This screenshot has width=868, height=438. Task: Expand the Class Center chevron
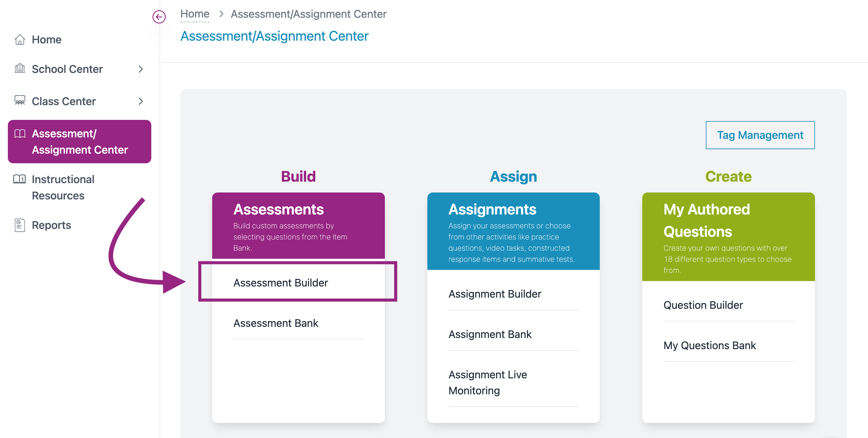point(140,101)
